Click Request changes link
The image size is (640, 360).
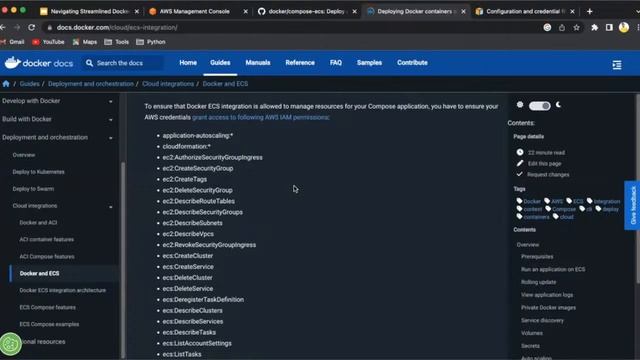coord(548,174)
